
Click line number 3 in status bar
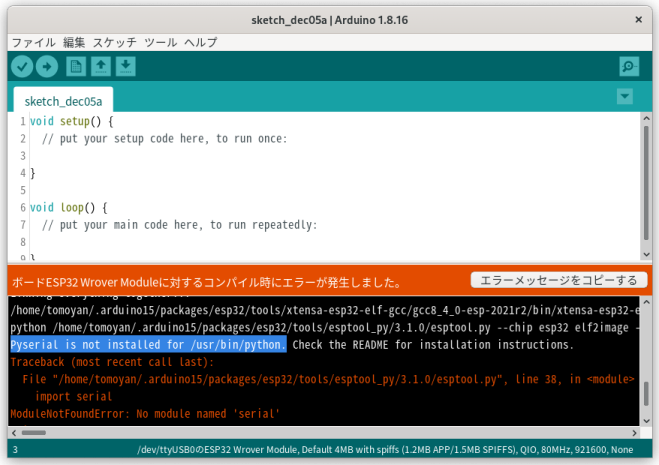(15, 450)
